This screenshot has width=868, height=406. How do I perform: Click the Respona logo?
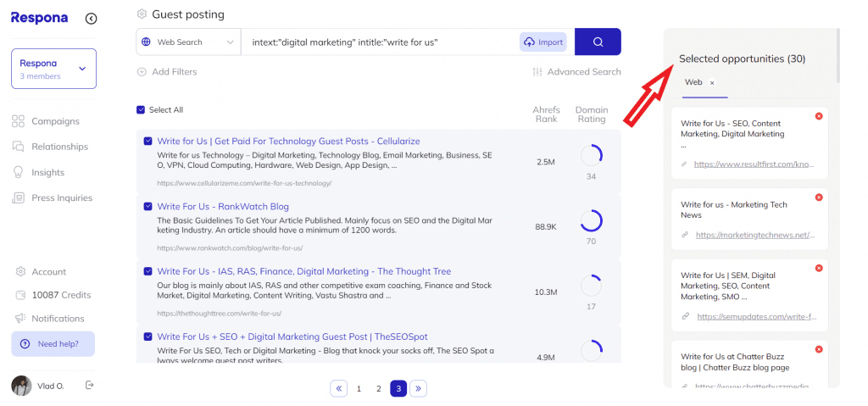click(x=40, y=18)
